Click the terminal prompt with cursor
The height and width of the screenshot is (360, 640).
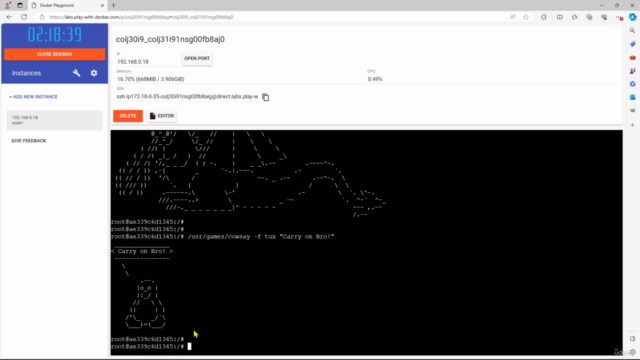point(151,347)
